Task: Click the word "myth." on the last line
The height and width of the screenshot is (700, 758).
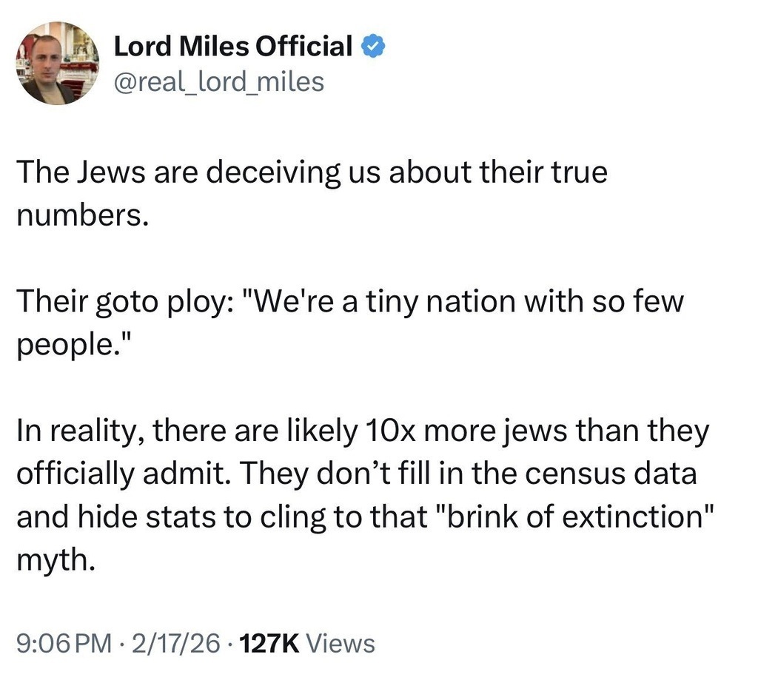Action: (x=55, y=557)
